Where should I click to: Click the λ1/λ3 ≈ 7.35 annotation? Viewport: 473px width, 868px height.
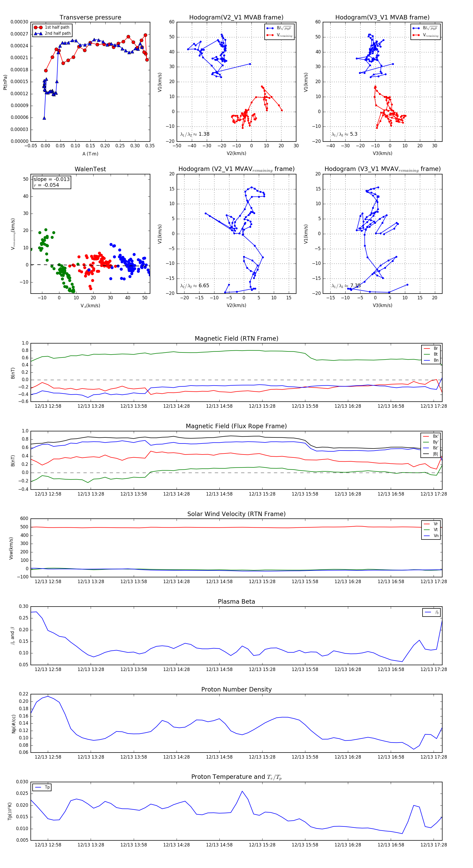click(x=346, y=286)
